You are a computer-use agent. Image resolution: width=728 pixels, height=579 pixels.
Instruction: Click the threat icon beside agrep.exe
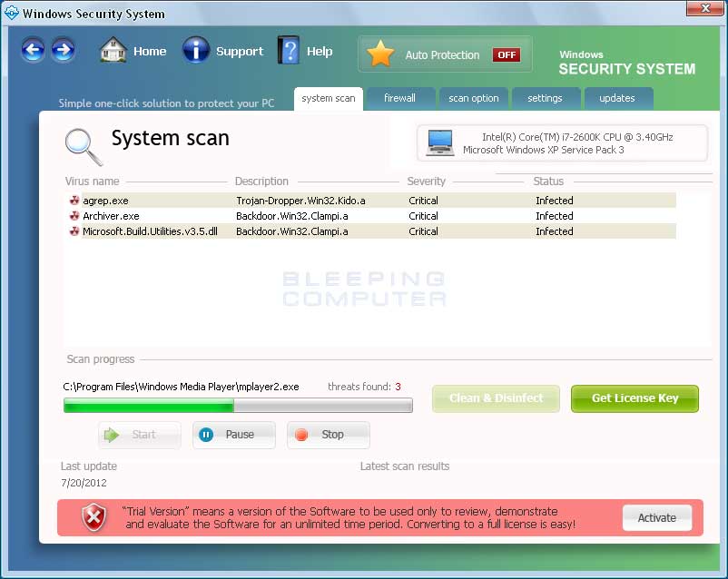[74, 201]
